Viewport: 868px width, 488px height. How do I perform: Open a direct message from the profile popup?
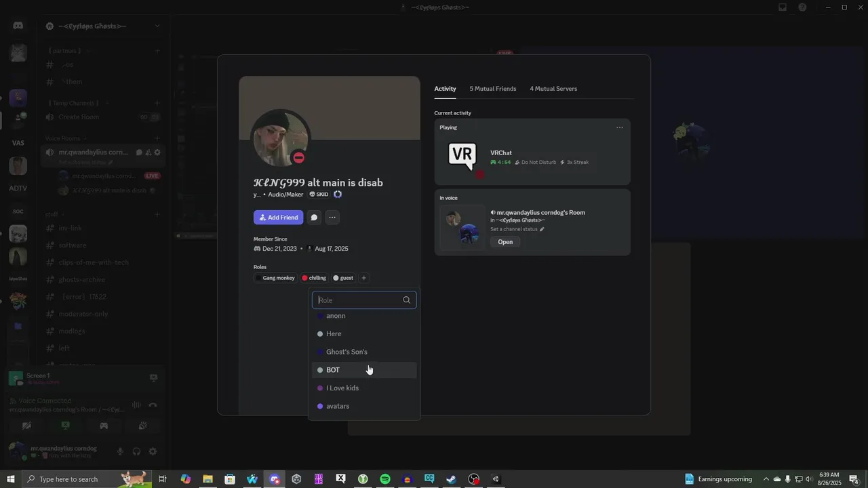(x=314, y=218)
